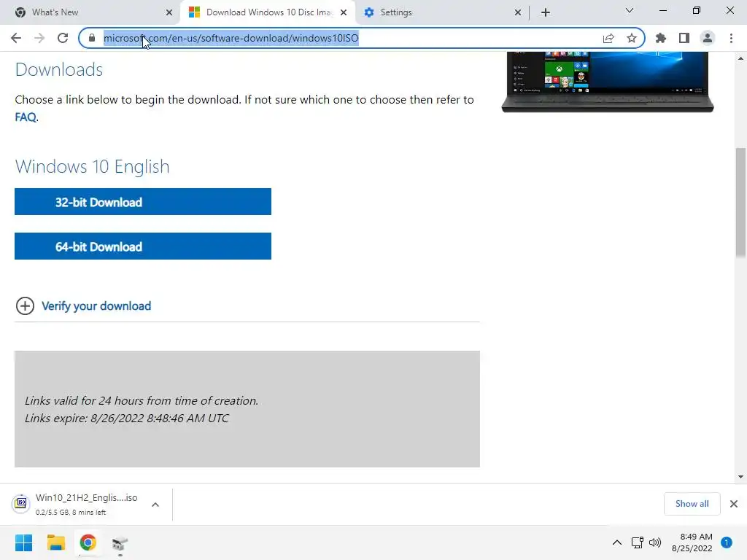Close the downloads bar
The width and height of the screenshot is (747, 560).
click(x=734, y=504)
